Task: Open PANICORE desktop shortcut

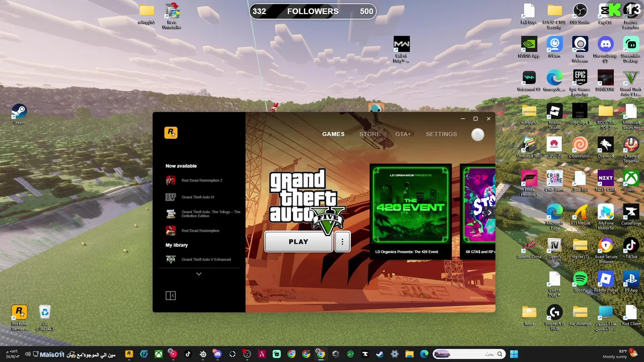Action: pyautogui.click(x=605, y=81)
